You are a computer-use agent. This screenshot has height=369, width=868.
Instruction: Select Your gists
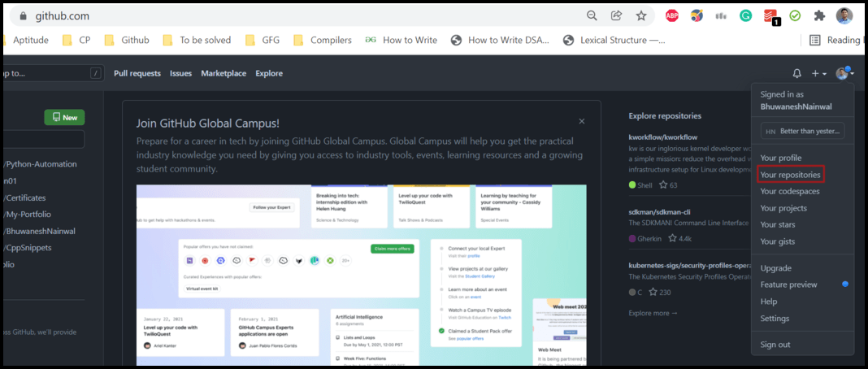(x=777, y=241)
